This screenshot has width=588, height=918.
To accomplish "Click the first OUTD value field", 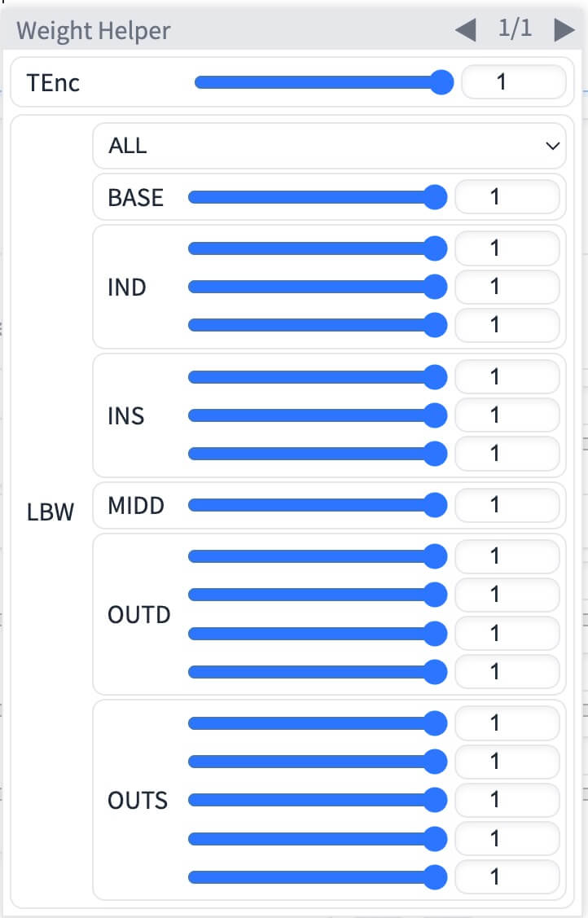I will click(507, 557).
